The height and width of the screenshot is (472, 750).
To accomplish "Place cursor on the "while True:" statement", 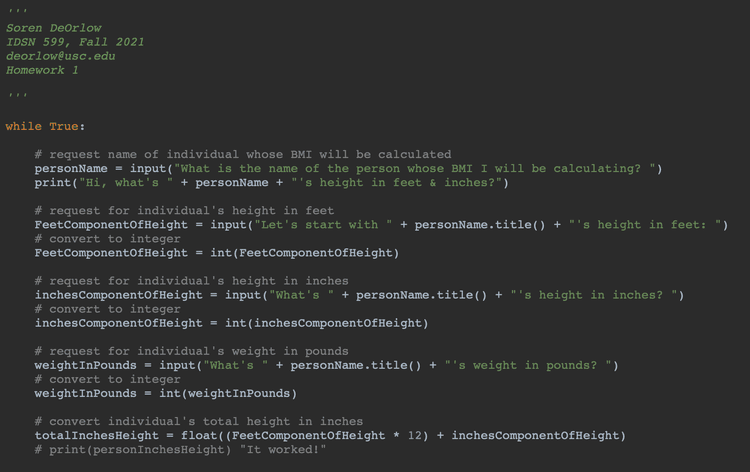I will coord(45,127).
